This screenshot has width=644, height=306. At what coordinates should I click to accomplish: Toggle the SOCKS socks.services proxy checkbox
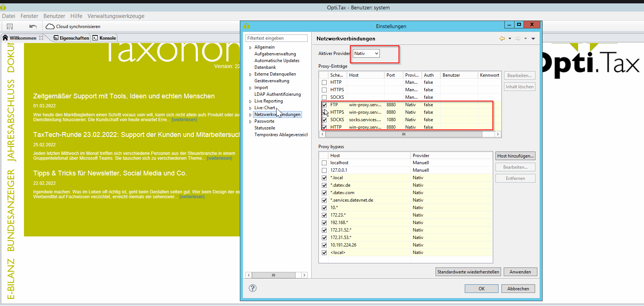click(x=324, y=120)
